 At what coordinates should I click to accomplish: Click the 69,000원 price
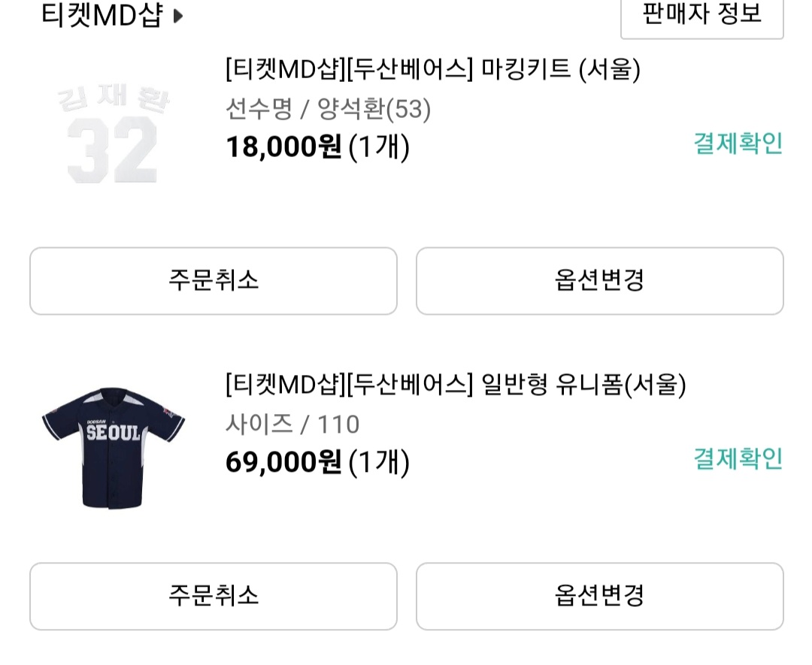(283, 462)
